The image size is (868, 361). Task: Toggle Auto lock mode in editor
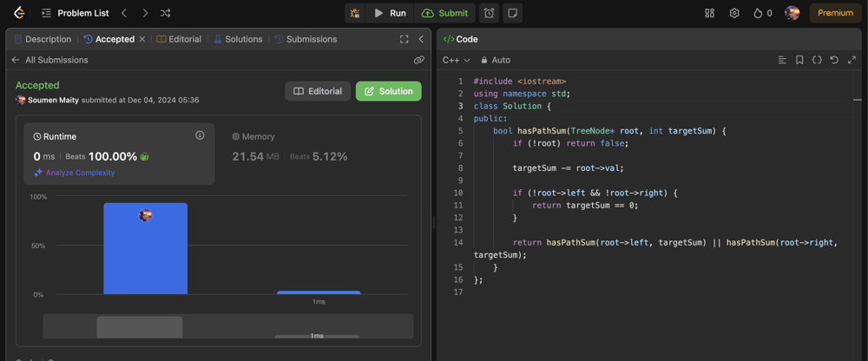click(495, 60)
